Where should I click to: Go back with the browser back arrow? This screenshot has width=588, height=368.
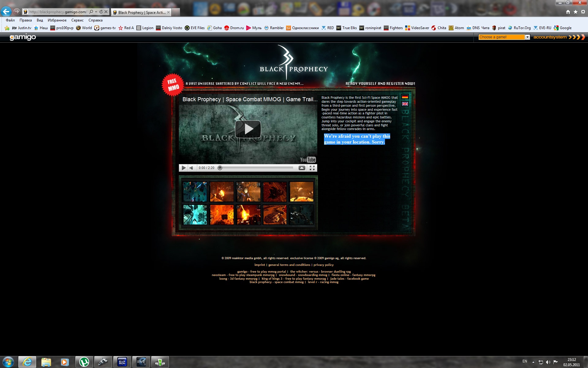6,12
